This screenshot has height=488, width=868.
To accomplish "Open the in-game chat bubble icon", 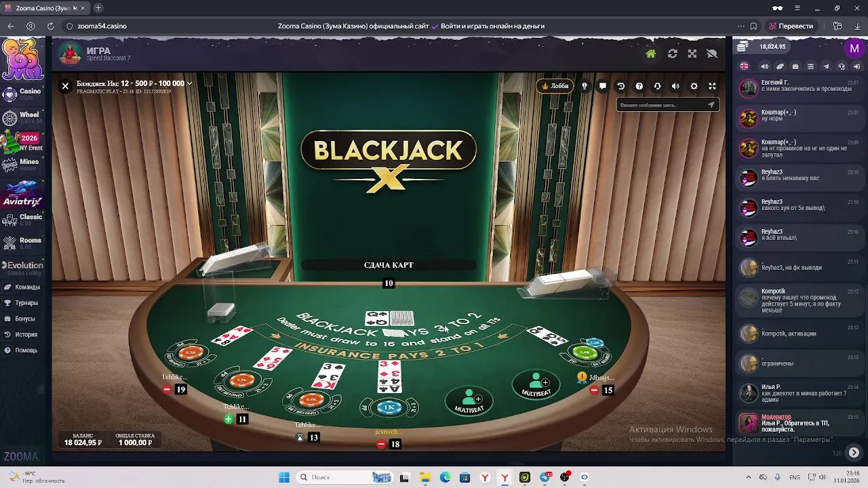I will click(x=602, y=86).
